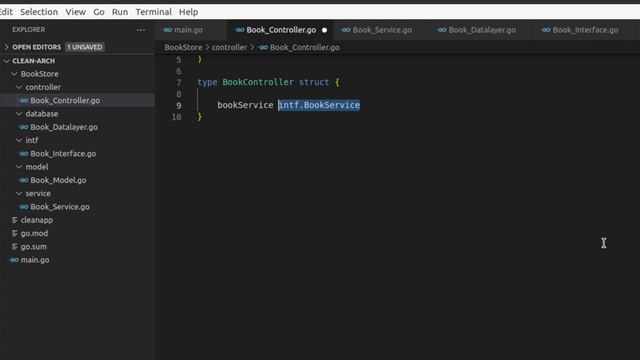Viewport: 640px width, 360px height.
Task: Open the View menu
Action: [x=76, y=12]
